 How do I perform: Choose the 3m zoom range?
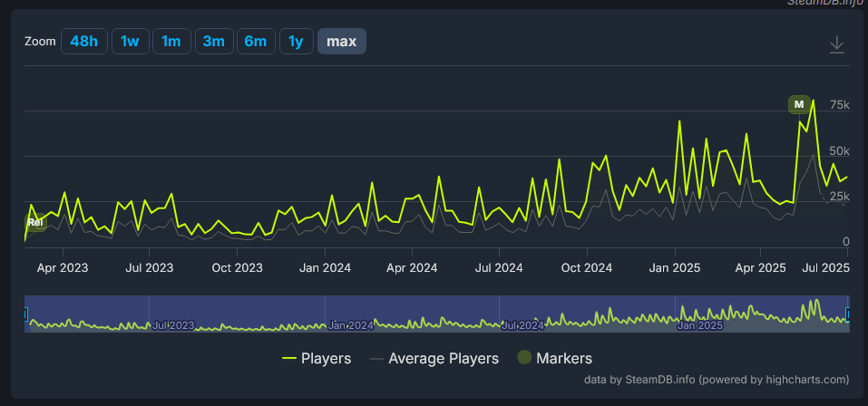click(214, 42)
